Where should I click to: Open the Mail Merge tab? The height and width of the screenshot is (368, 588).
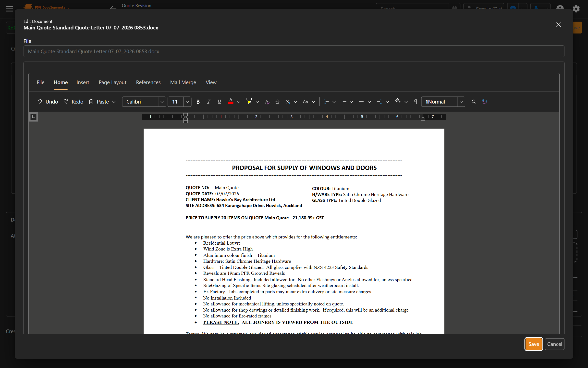[x=183, y=82]
